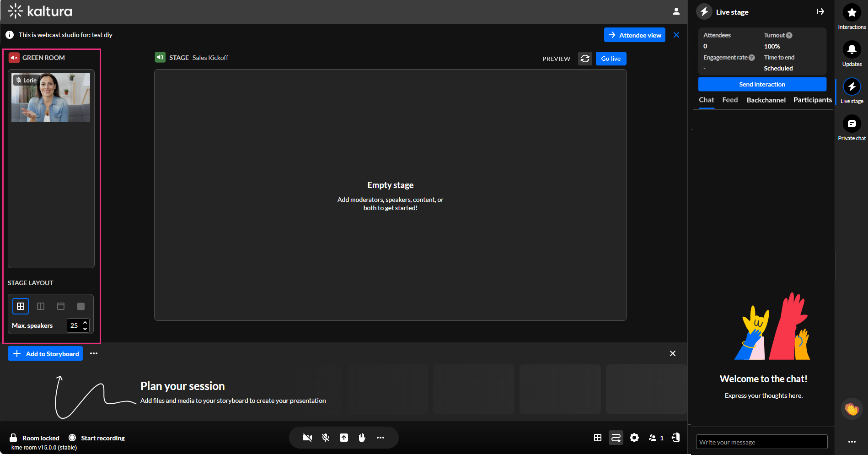
Task: Toggle the Room locked padlock
Action: point(13,438)
